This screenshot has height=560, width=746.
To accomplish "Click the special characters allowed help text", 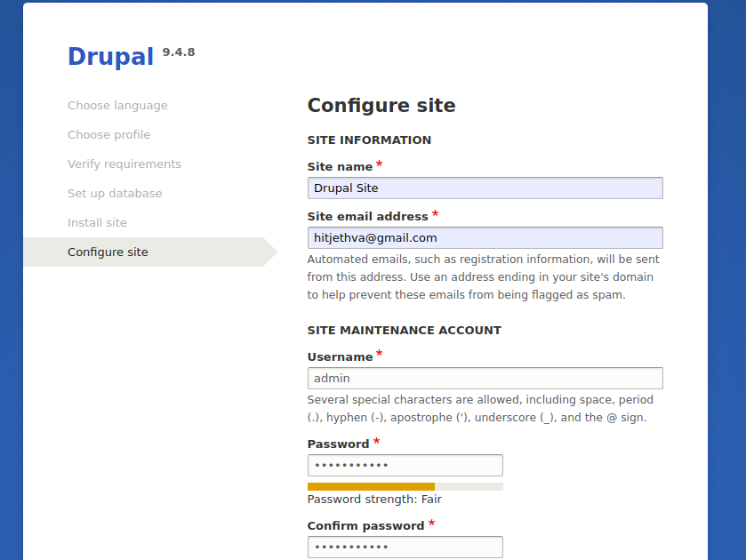I will [x=480, y=409].
